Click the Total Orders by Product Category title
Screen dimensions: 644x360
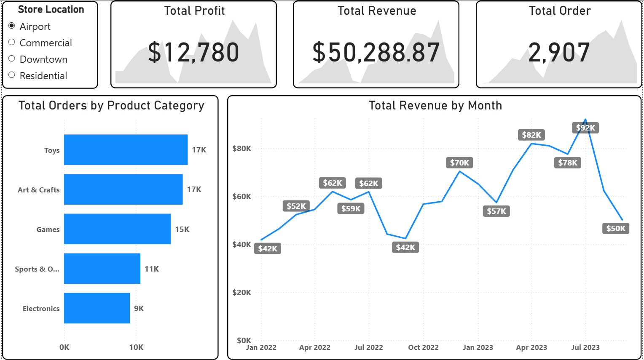[111, 105]
